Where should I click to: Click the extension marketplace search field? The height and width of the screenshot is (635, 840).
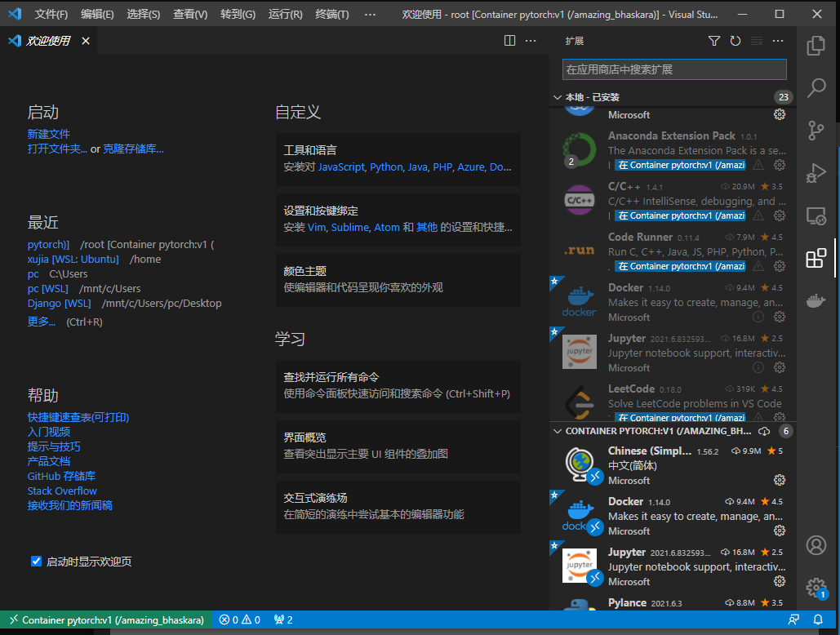[674, 69]
